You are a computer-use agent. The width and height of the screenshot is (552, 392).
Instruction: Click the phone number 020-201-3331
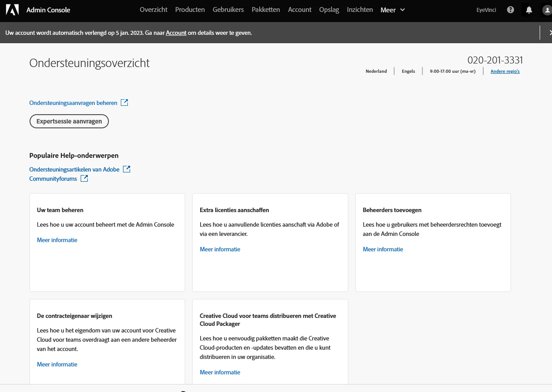pos(495,60)
